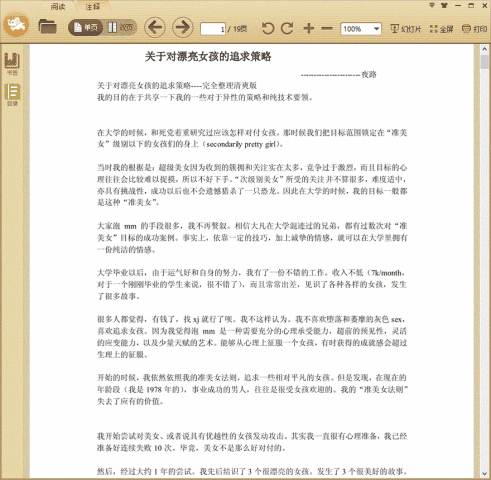The width and height of the screenshot is (491, 480).
Task: Open a file with the folder icon
Action: click(x=47, y=27)
